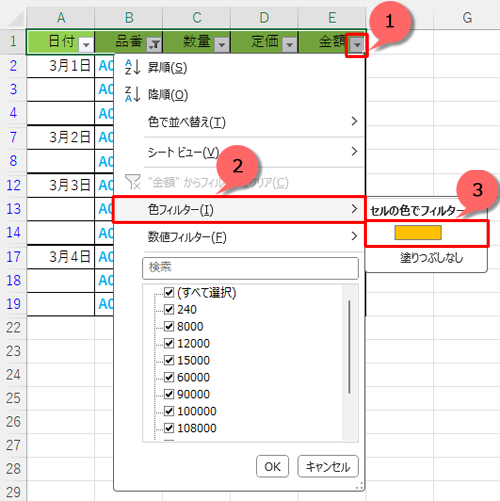This screenshot has width=500, height=501.
Task: Uncheck the 60000 value checkbox
Action: (169, 377)
